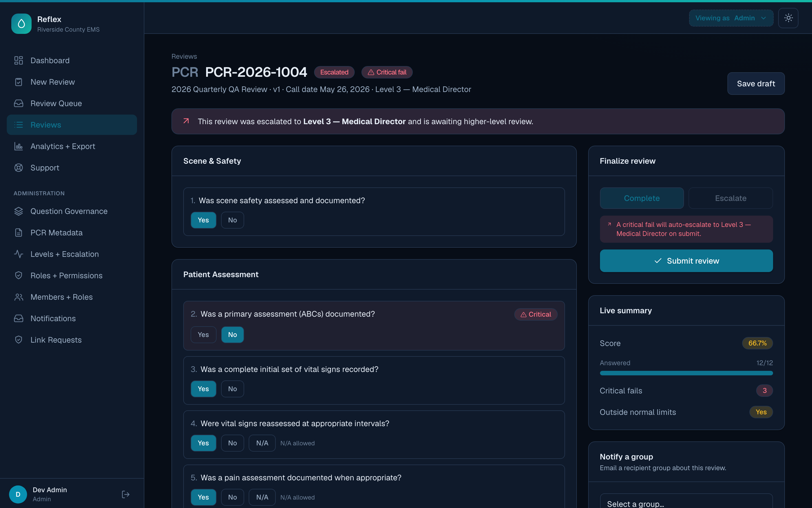Select Yes for pain assessment documented question
The width and height of the screenshot is (812, 508).
[203, 497]
